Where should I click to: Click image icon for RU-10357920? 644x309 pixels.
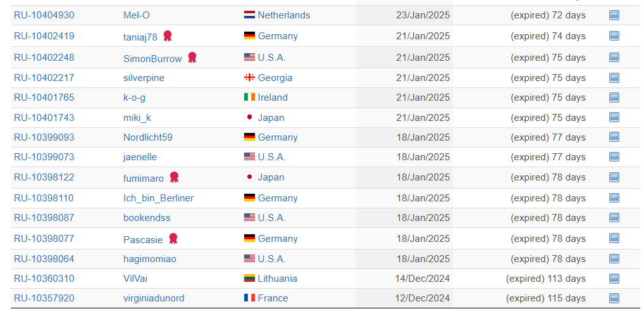point(614,298)
